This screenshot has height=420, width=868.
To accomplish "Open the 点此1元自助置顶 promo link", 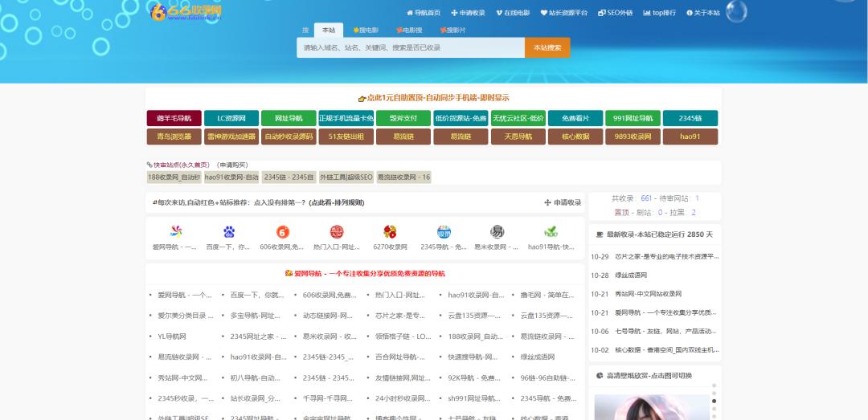I will (x=433, y=98).
